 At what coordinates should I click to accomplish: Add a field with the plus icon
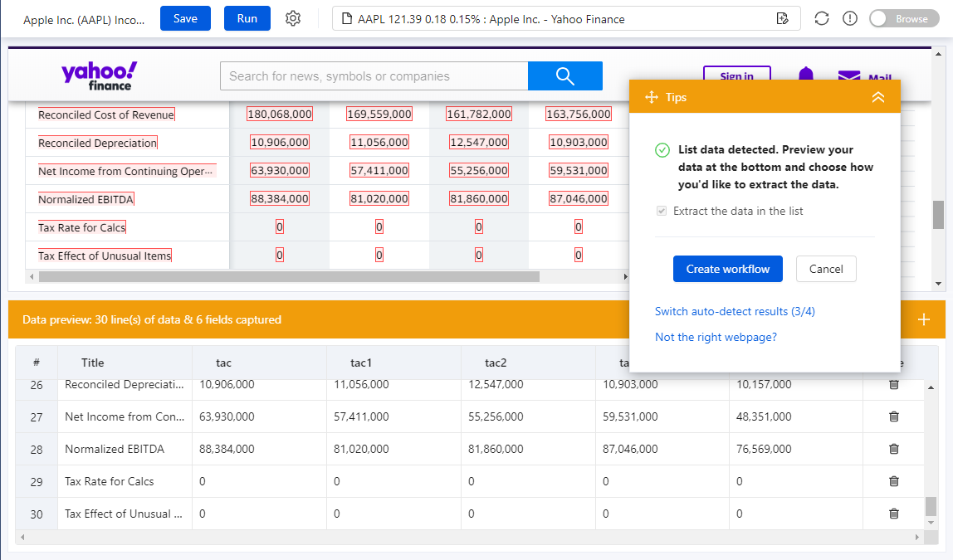pos(924,319)
